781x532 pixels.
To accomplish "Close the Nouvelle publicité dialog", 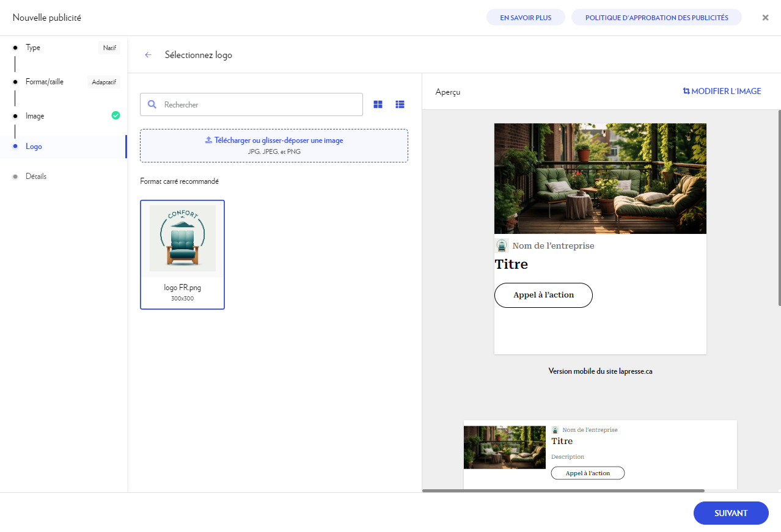I will pos(765,18).
